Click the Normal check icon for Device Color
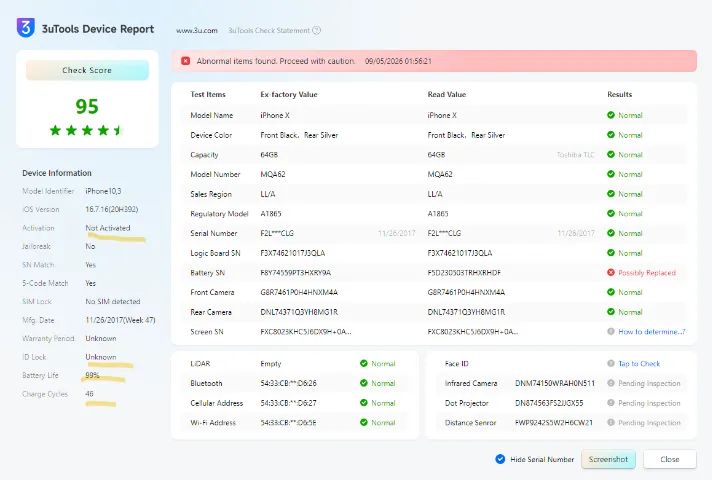The height and width of the screenshot is (480, 712). point(611,135)
